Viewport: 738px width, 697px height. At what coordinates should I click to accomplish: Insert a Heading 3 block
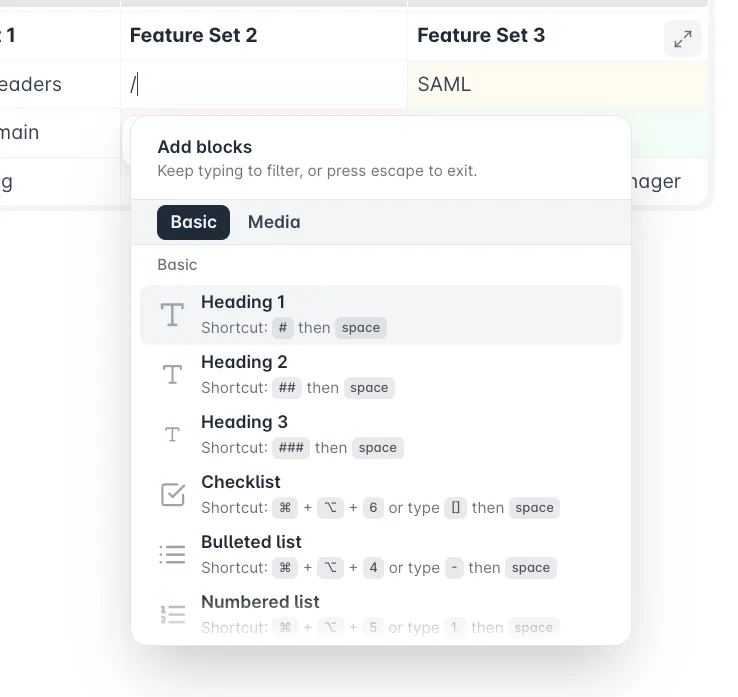coord(381,435)
